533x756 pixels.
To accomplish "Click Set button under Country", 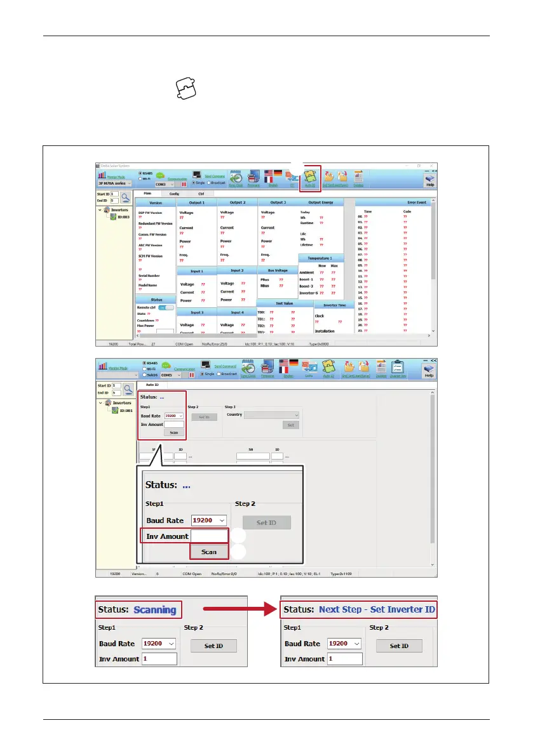I will tap(291, 425).
